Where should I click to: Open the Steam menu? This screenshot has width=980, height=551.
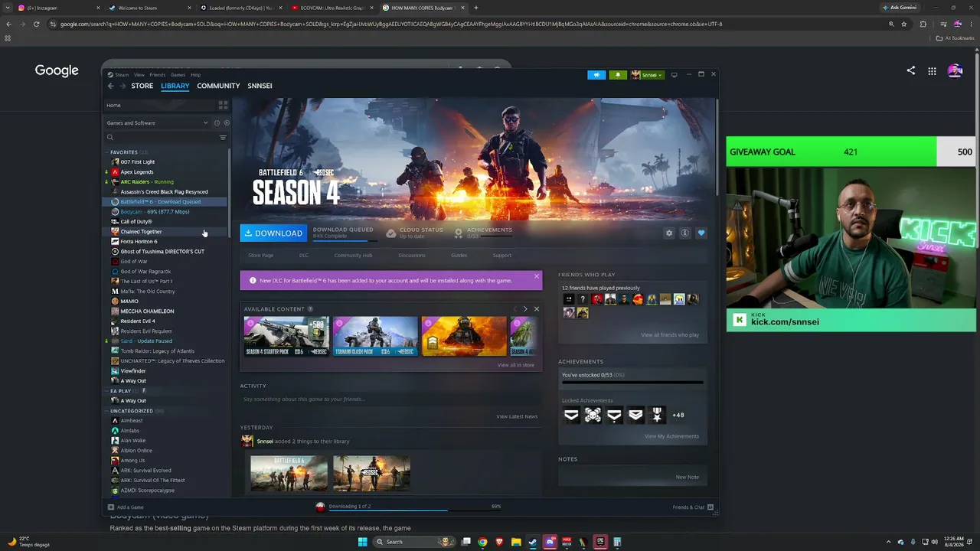click(x=121, y=75)
